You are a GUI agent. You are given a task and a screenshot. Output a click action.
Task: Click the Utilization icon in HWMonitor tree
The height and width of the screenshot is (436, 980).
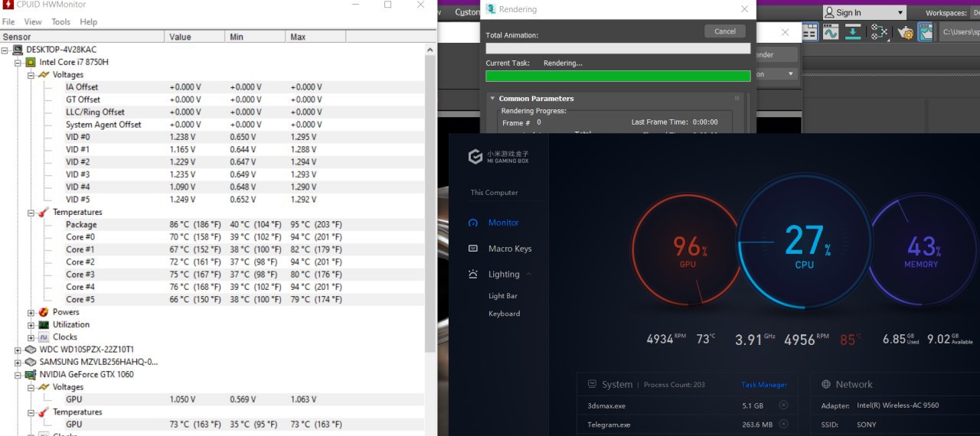point(44,324)
